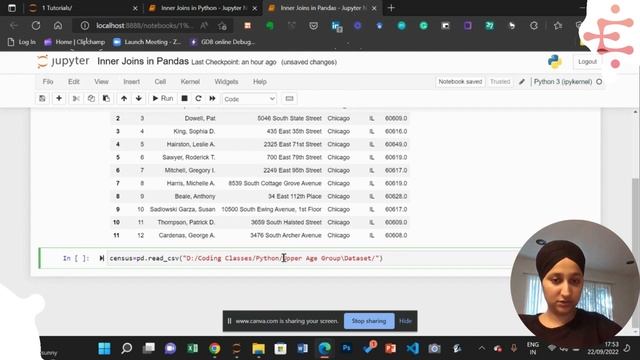
Task: Click Python 3 (ipykernel) kernel name
Action: (x=563, y=82)
